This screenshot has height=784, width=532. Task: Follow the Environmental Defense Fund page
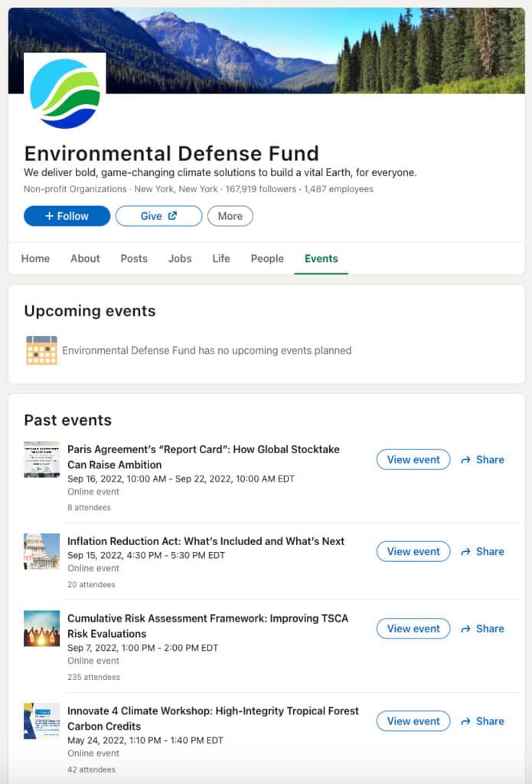67,216
